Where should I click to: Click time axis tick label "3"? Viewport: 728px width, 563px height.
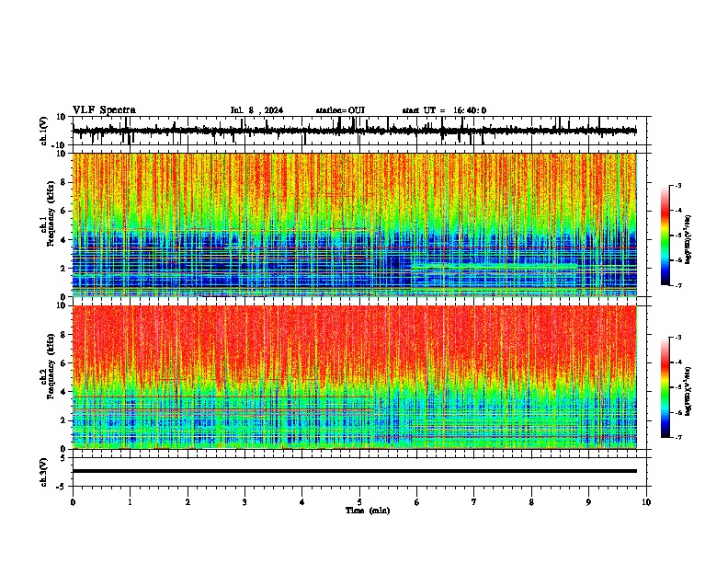point(245,502)
